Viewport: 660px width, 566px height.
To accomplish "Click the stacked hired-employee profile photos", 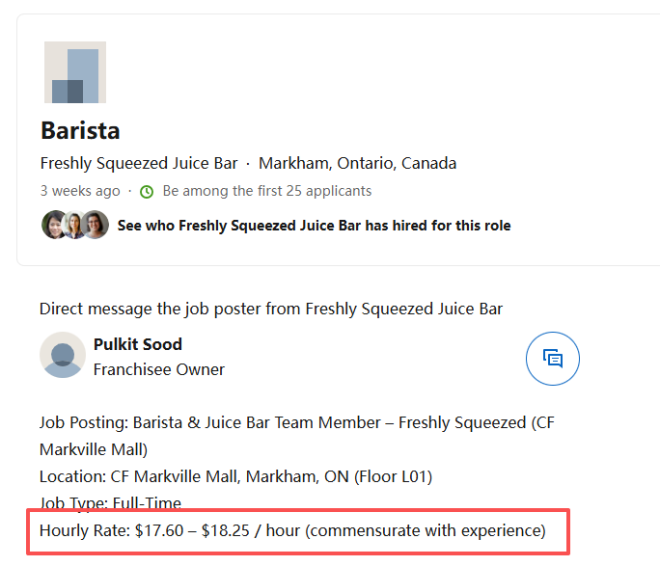I will (x=75, y=225).
